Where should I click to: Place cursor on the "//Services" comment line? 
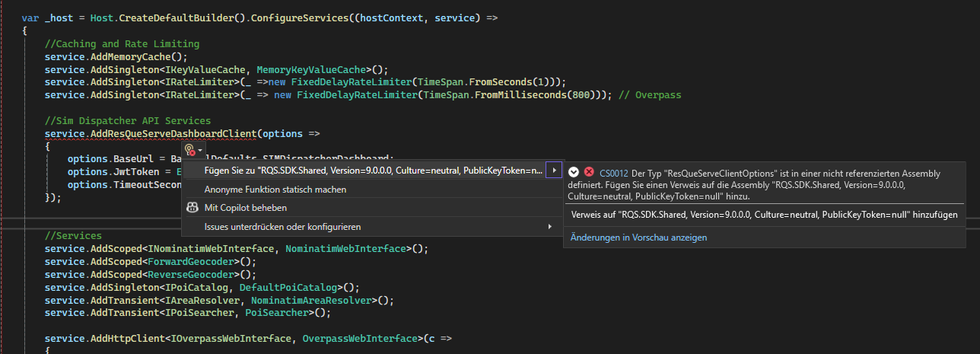(x=73, y=236)
